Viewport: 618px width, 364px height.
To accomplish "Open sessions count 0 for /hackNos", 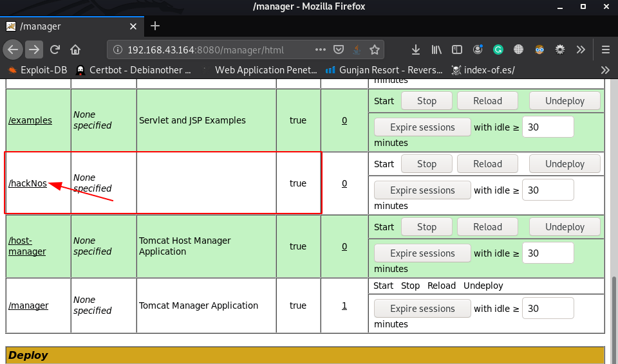I will point(344,183).
